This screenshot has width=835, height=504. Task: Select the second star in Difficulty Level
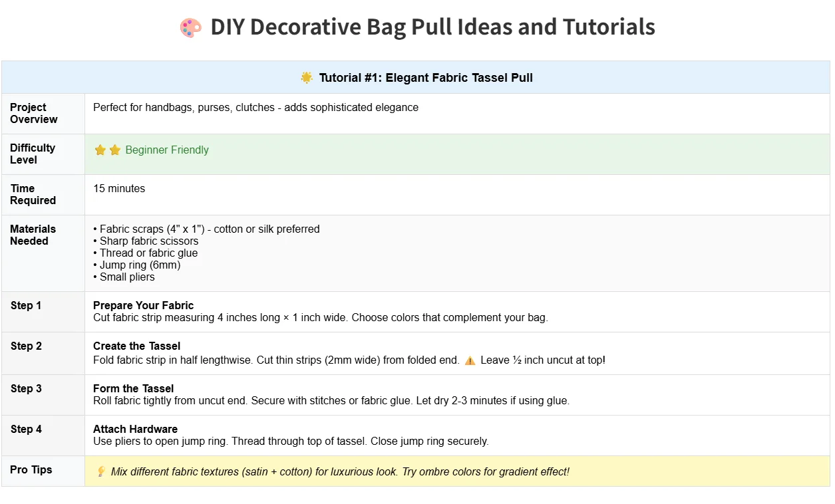[113, 150]
